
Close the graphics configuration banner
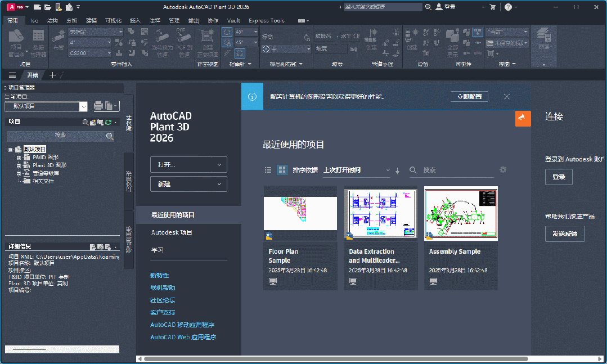(x=507, y=96)
